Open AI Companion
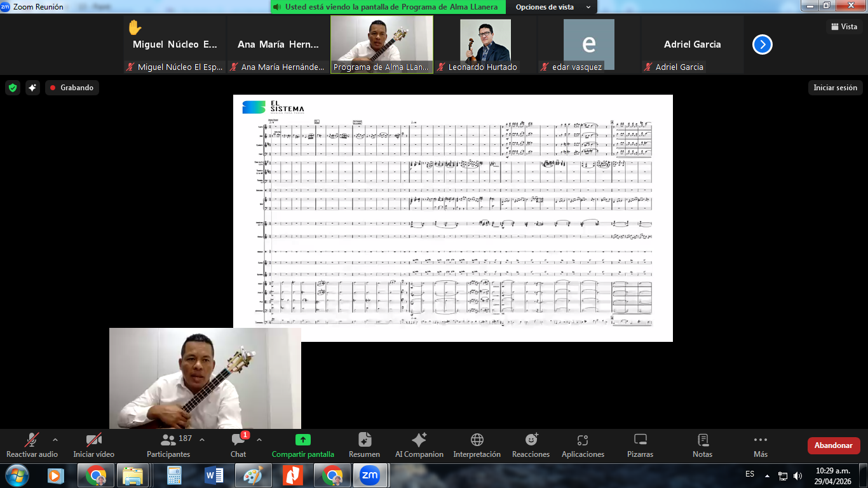Image resolution: width=868 pixels, height=488 pixels. click(x=419, y=445)
